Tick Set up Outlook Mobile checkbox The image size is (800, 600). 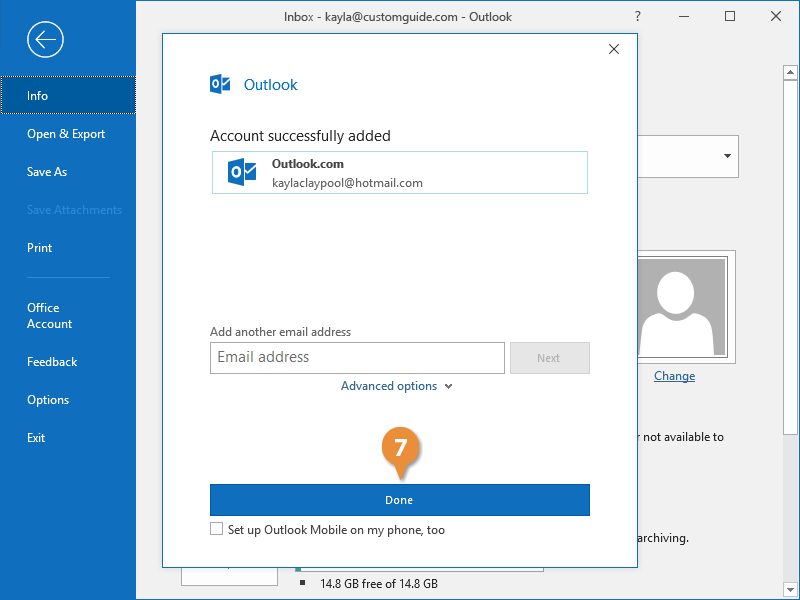(x=216, y=529)
